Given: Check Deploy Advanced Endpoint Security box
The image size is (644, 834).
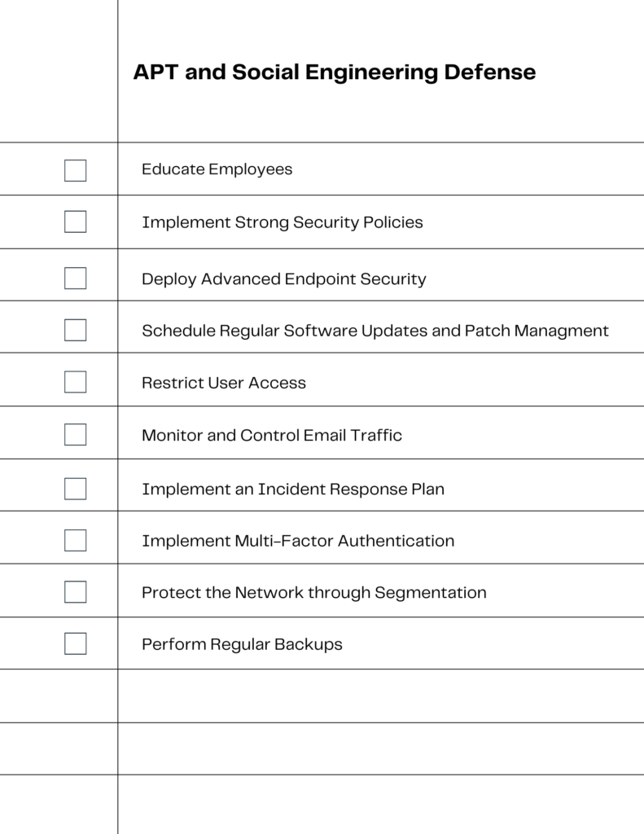Looking at the screenshot, I should click(75, 279).
